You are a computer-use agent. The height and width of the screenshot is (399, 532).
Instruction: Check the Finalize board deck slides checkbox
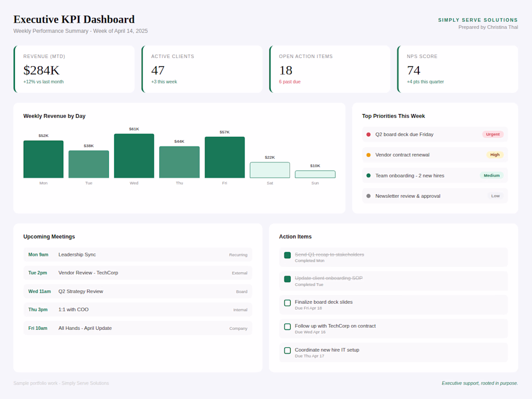tap(287, 303)
